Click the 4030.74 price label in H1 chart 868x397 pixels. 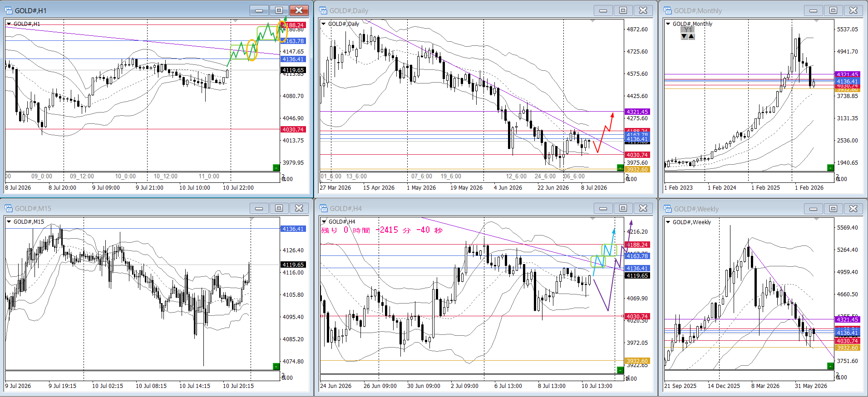pos(293,130)
